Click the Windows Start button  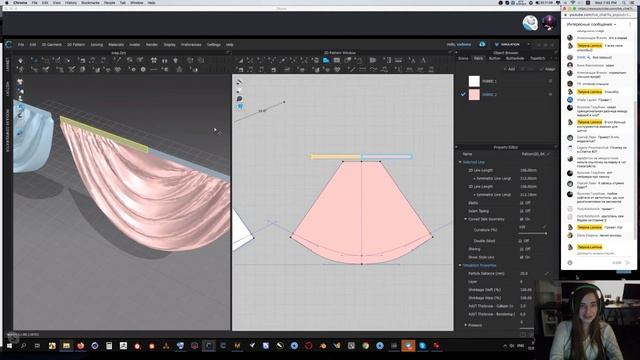tap(9, 346)
